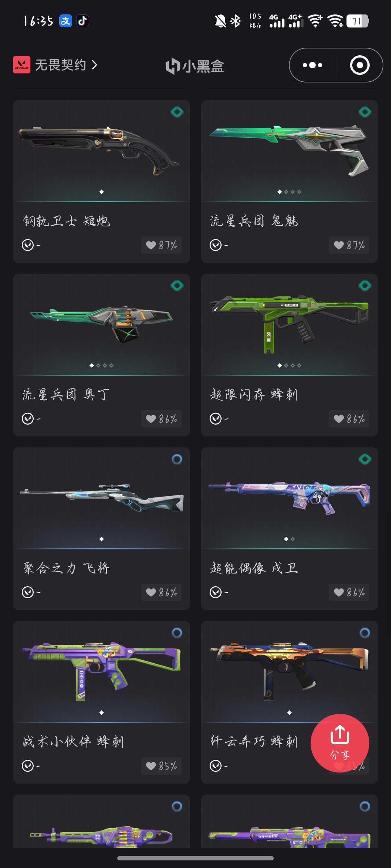This screenshot has height=868, width=391.
Task: Tap the VP price icon under 超能偶像 戍卫
Action: click(216, 592)
